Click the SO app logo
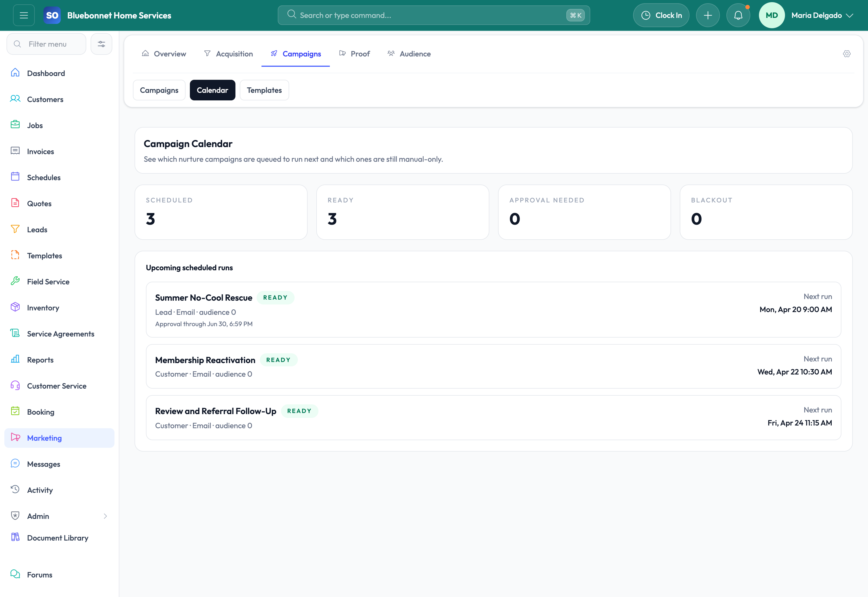The height and width of the screenshot is (597, 868). (x=52, y=15)
